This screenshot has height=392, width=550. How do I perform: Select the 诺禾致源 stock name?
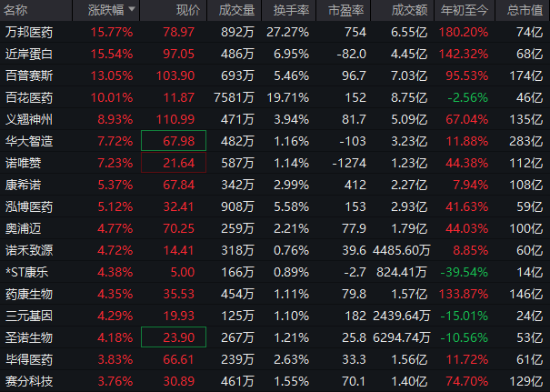coord(29,251)
